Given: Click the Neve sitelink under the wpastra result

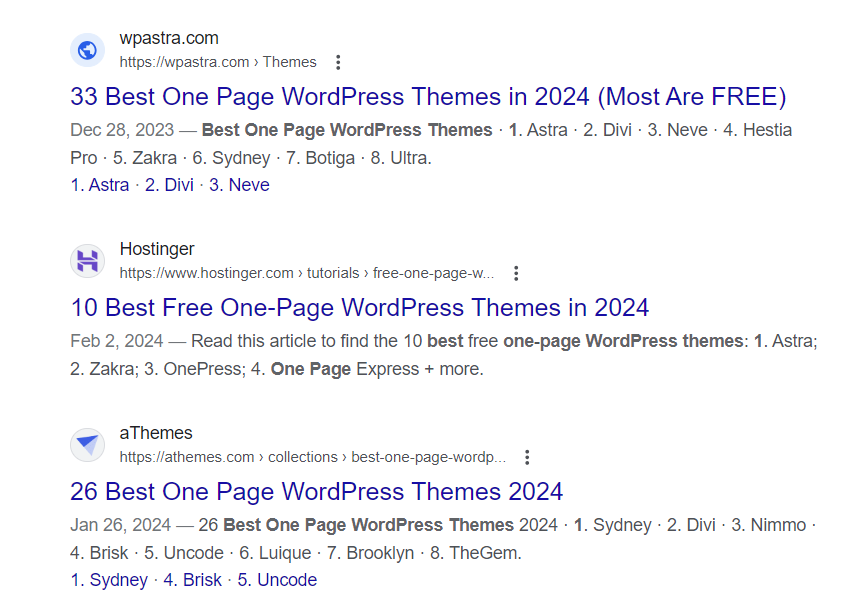Looking at the screenshot, I should click(x=239, y=184).
